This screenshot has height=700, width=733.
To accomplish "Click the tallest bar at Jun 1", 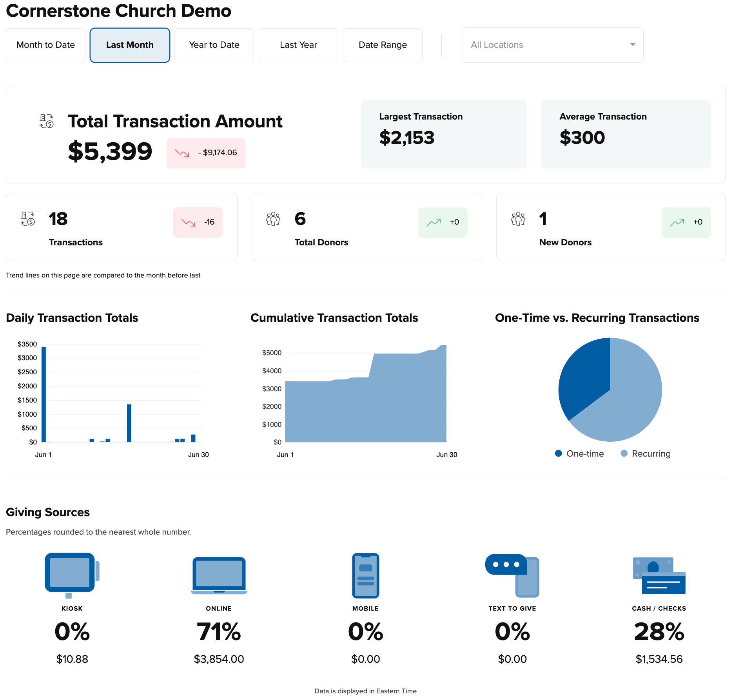I will 44,394.
